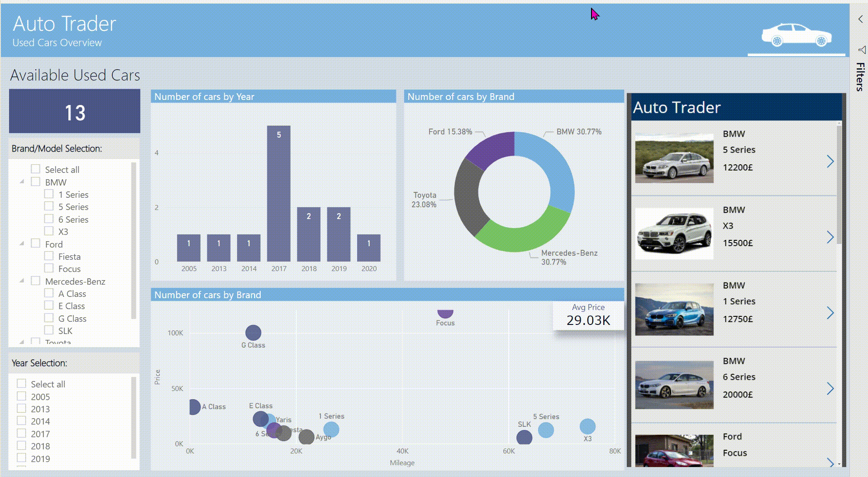Check the 6 Series checkbox
The image size is (868, 477).
point(49,219)
